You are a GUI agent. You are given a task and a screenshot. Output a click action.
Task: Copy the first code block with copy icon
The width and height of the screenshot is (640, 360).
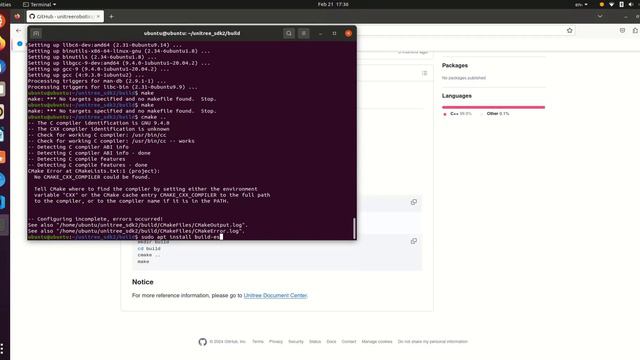click(x=414, y=202)
